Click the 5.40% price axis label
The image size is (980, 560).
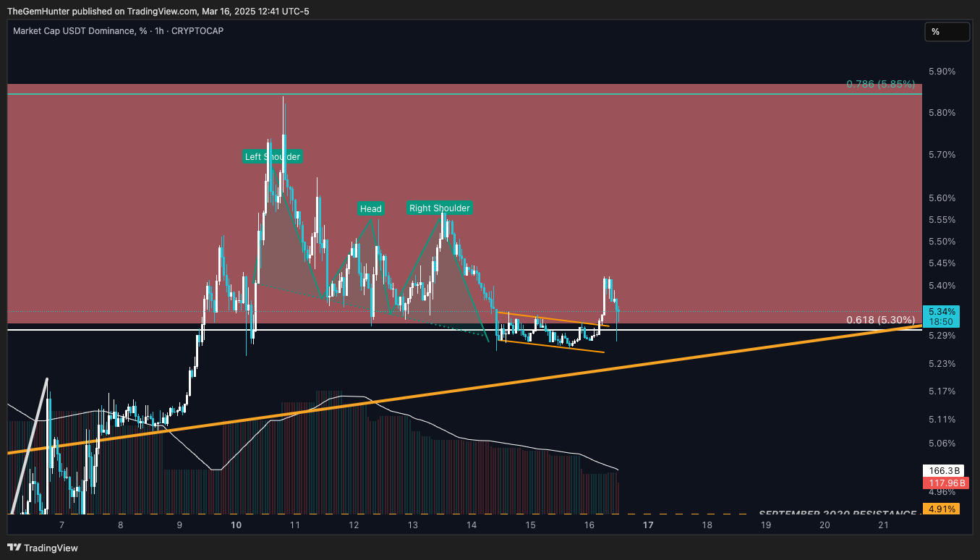coord(942,284)
